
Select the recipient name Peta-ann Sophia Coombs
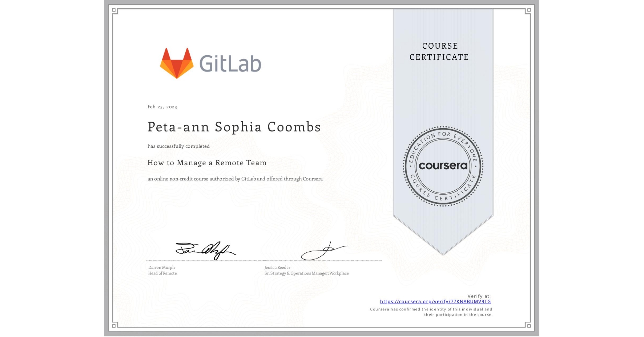pos(234,127)
